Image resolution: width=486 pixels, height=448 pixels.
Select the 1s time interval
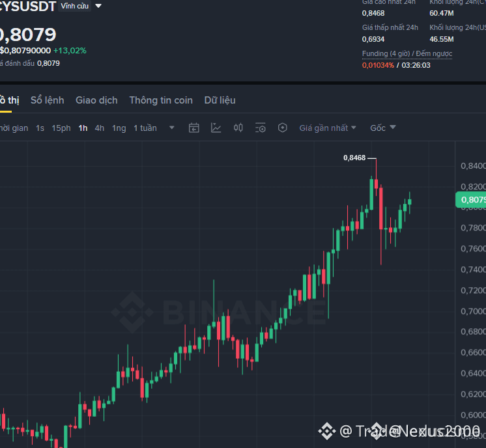tap(40, 128)
